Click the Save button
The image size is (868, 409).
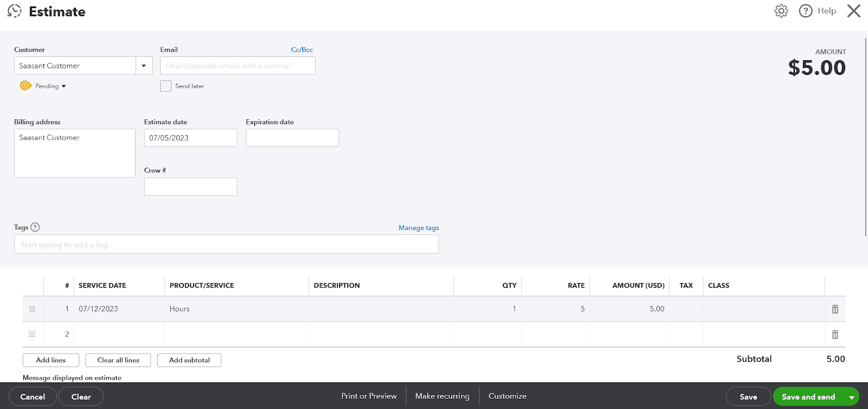(x=748, y=397)
